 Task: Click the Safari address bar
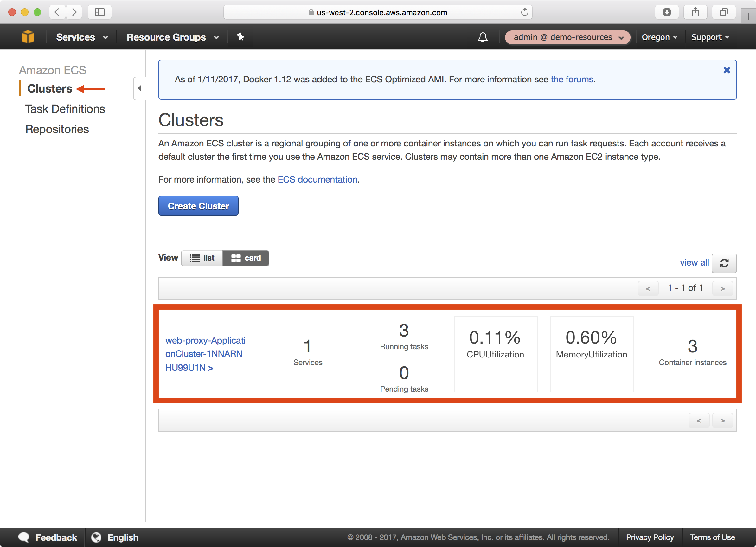pos(378,12)
